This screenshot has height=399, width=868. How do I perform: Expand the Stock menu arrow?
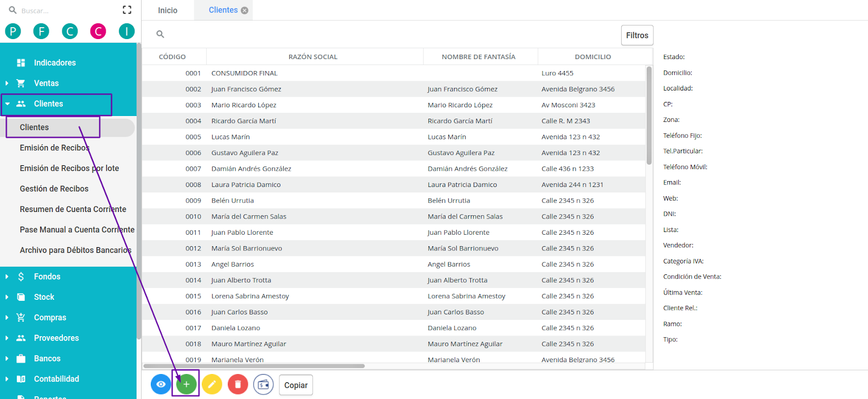[7, 297]
